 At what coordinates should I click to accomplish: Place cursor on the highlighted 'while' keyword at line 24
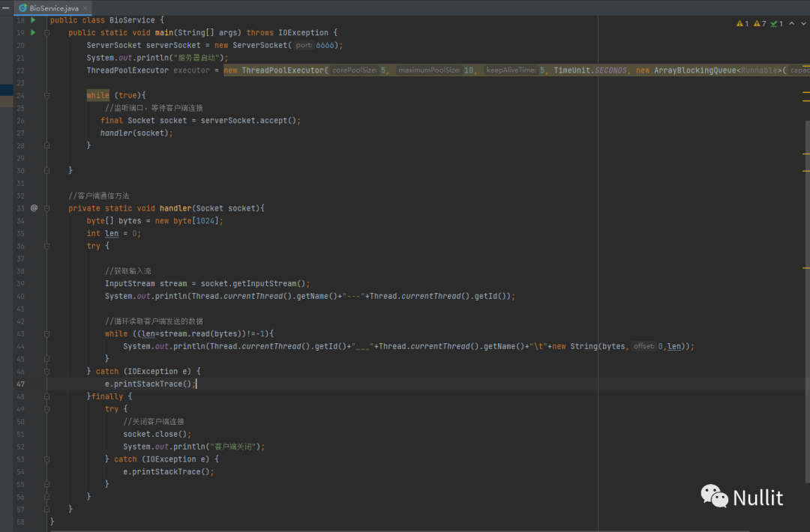click(97, 95)
